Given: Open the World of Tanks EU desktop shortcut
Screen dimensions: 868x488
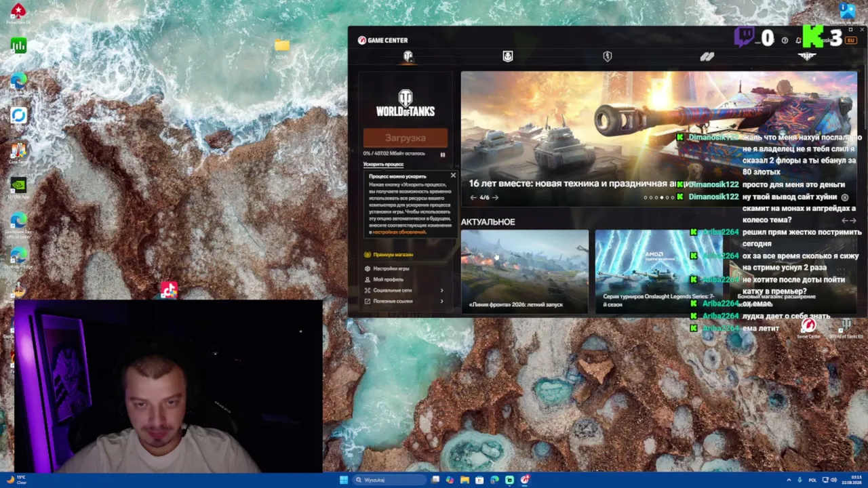Looking at the screenshot, I should tap(846, 329).
